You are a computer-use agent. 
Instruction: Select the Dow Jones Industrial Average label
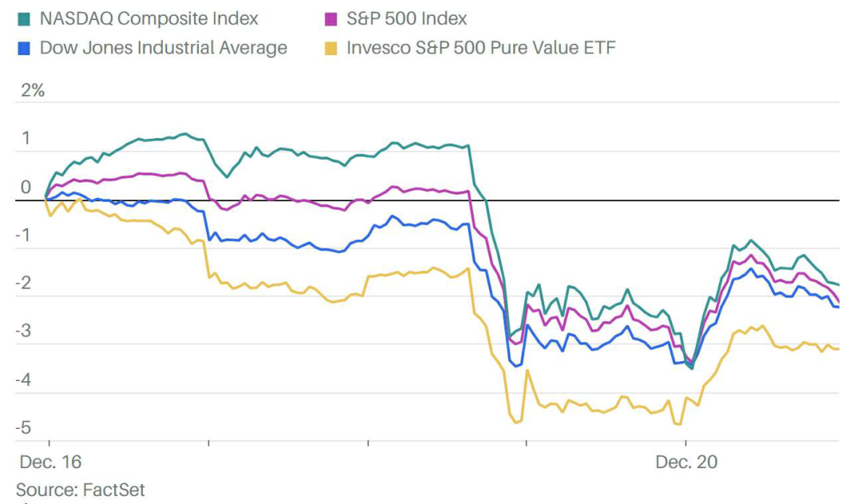(x=164, y=48)
